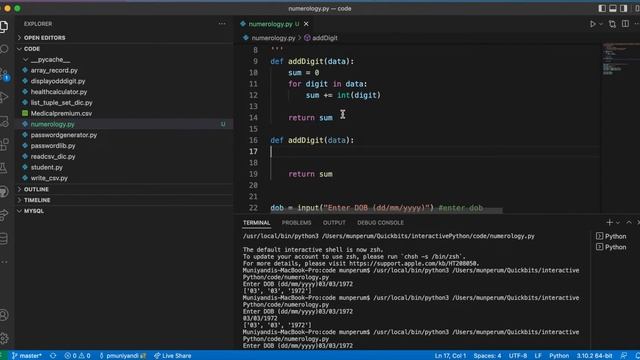Change the UTF-8 file encoding
The width and height of the screenshot is (640, 360).
point(518,356)
